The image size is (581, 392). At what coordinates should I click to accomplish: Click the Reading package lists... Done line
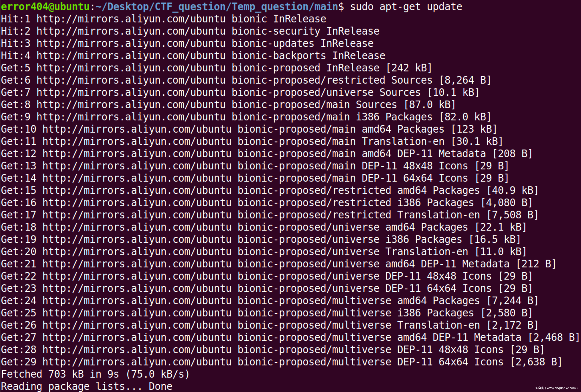point(86,387)
